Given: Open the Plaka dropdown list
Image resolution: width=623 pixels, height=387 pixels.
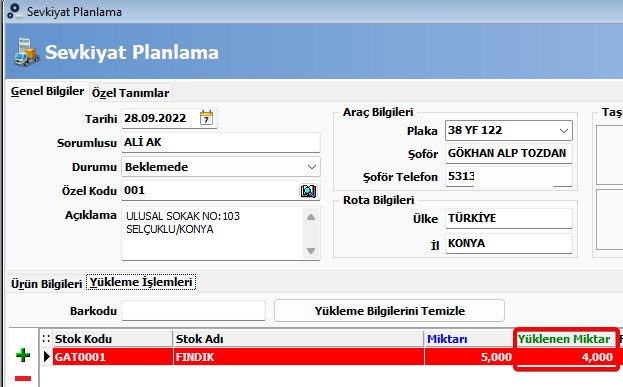Looking at the screenshot, I should coord(564,130).
